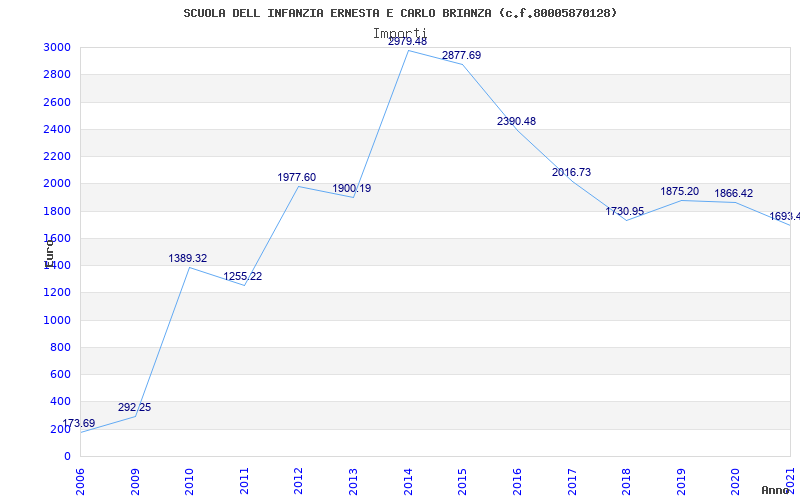Click y-axis value 800
The image size is (800, 500).
[61, 347]
